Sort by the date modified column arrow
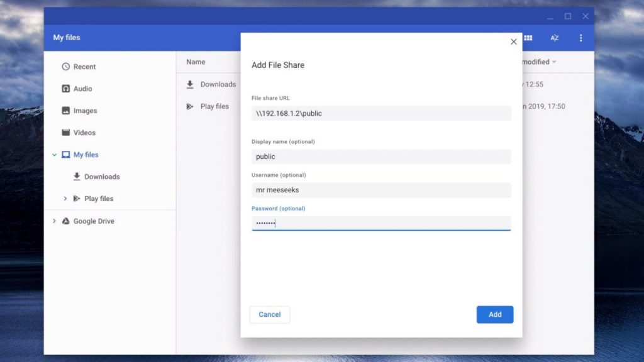The height and width of the screenshot is (362, 644). point(554,62)
